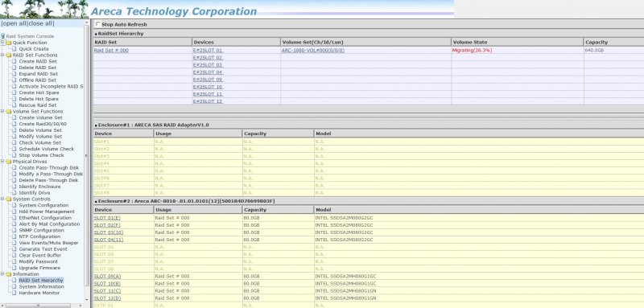
Task: Open the ARC-1880-VOL#000(0/0/0) volume link
Action: pos(313,51)
